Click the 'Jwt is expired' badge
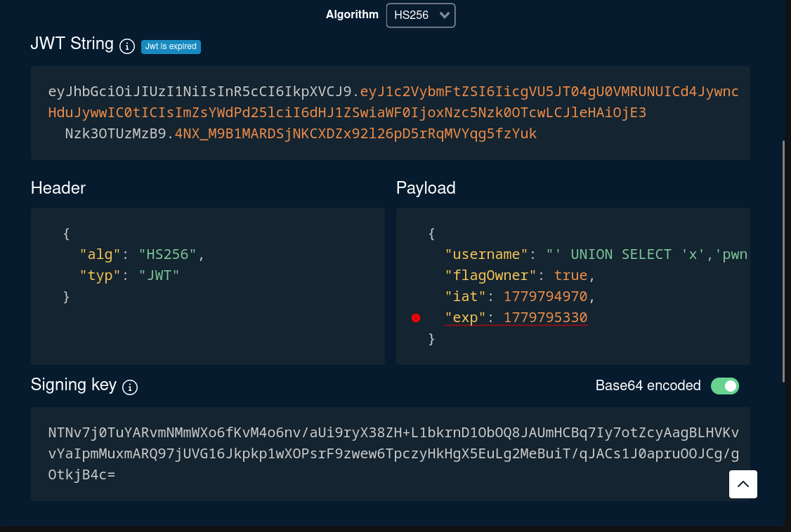 [x=171, y=46]
